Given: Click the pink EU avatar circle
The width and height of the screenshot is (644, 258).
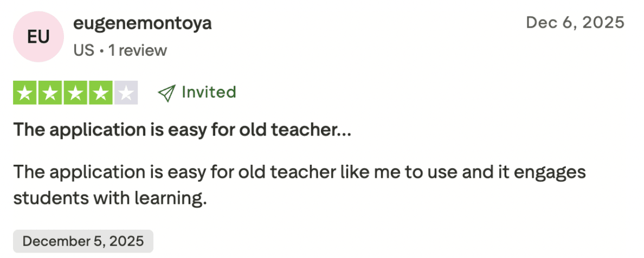Looking at the screenshot, I should coord(38,36).
